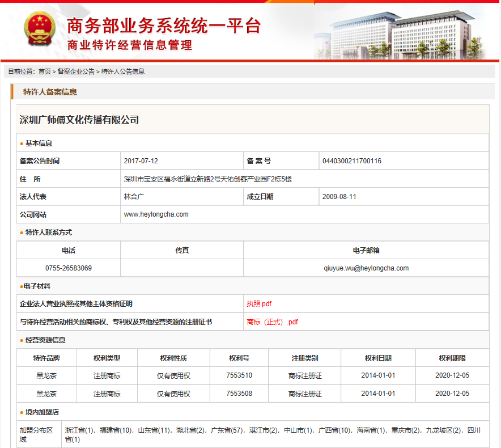Screen dimensions: 501x448
Task: Click the 注册类别 column header
Action: [305, 358]
